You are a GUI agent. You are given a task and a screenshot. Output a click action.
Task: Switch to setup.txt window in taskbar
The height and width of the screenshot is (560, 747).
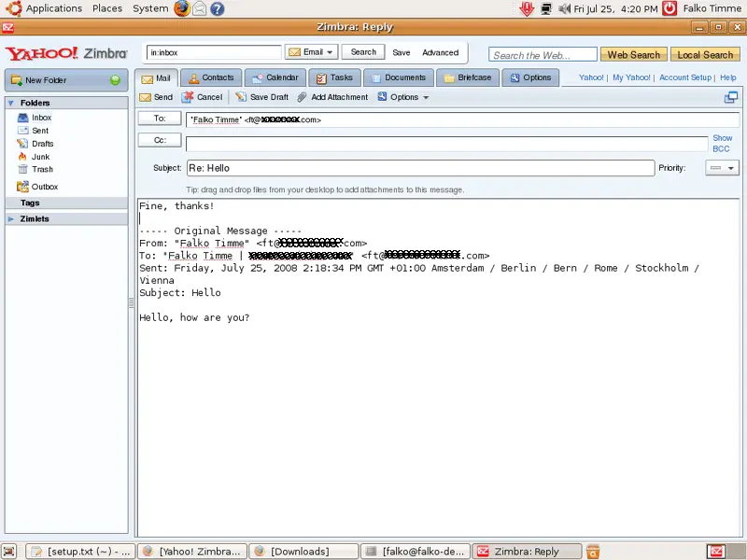(80, 552)
